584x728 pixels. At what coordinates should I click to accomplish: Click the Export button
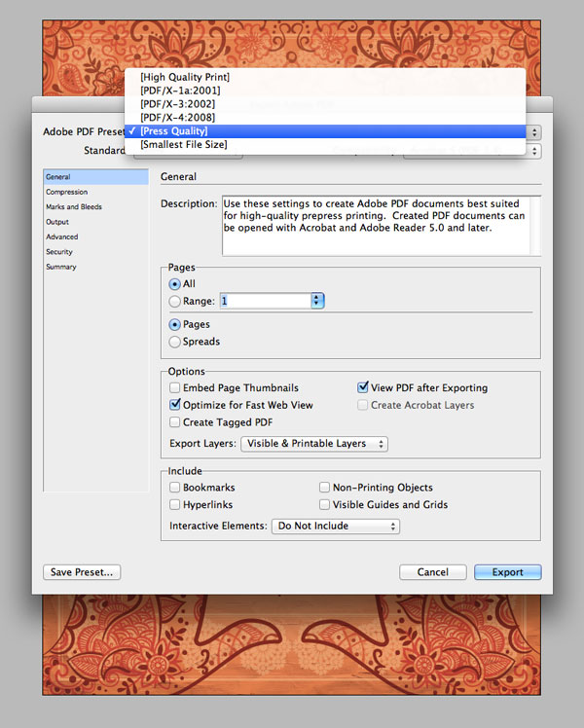pos(507,572)
